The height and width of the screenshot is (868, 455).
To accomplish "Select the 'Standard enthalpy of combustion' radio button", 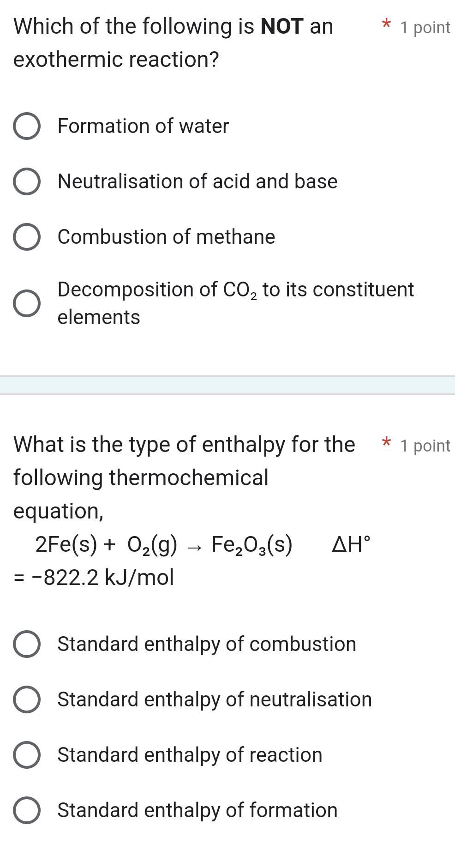I will coord(26,644).
